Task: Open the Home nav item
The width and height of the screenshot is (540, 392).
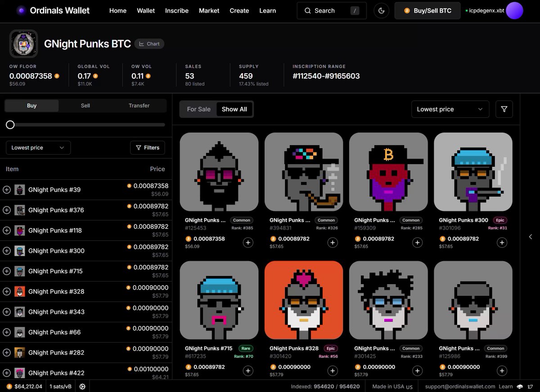Action: pyautogui.click(x=118, y=10)
